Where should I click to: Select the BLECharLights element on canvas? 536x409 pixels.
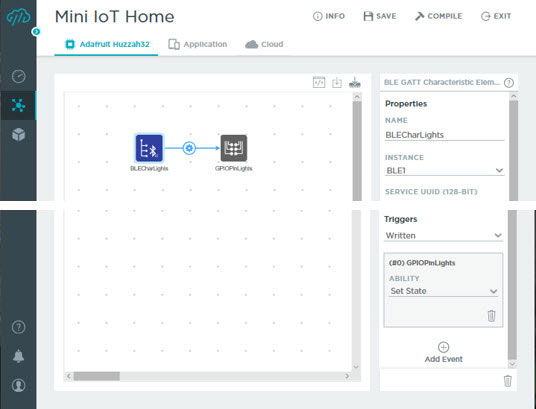click(149, 148)
